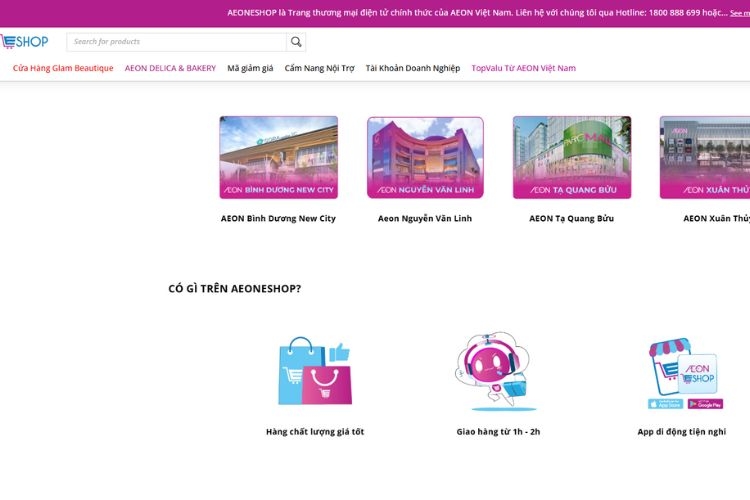Viewport: 750px width, 500px height.
Task: Click App di động tiện nghi text
Action: 682,432
